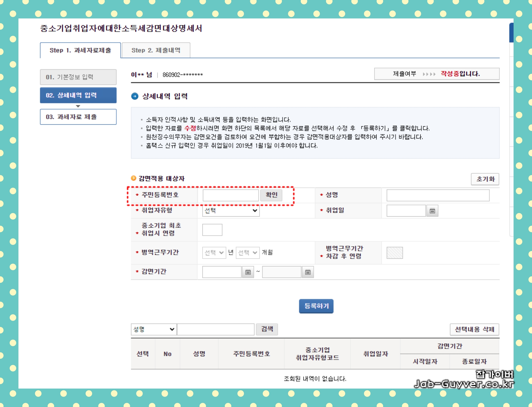The width and height of the screenshot is (532, 407).
Task: Expand the 병역근무기간 year dropdown
Action: coord(214,252)
